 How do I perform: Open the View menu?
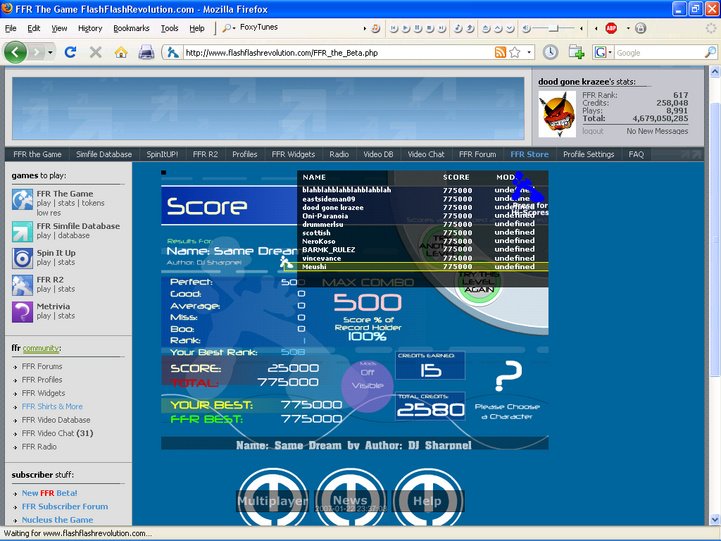59,28
